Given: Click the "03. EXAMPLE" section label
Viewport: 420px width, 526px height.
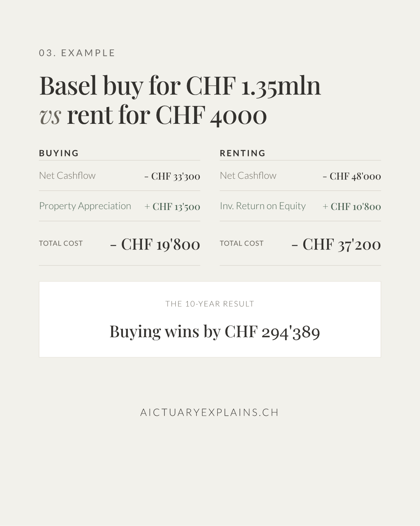Looking at the screenshot, I should (77, 53).
